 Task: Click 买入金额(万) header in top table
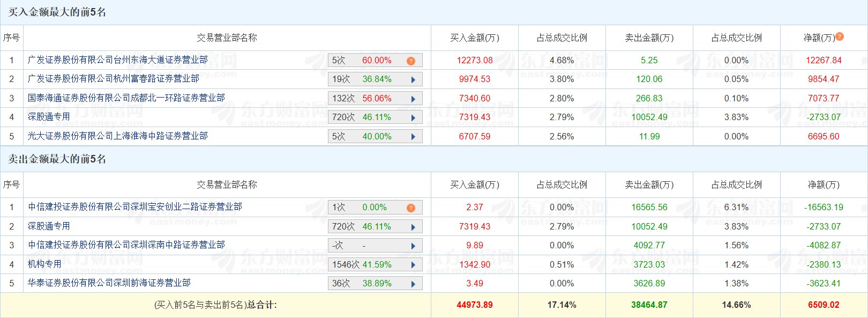pos(474,38)
